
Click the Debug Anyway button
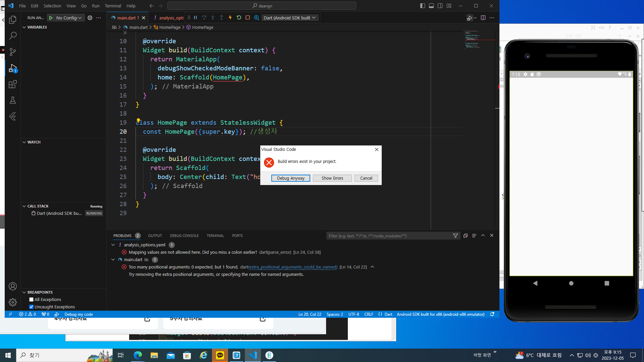coord(291,178)
